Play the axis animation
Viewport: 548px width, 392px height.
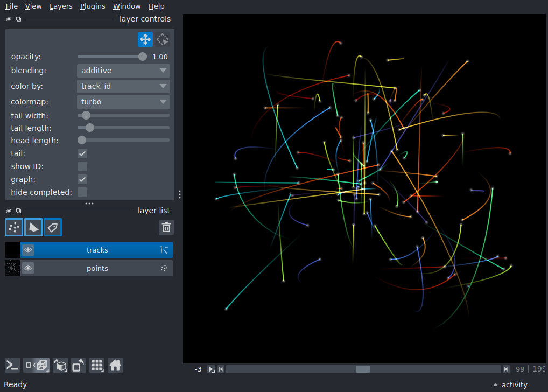pos(211,369)
